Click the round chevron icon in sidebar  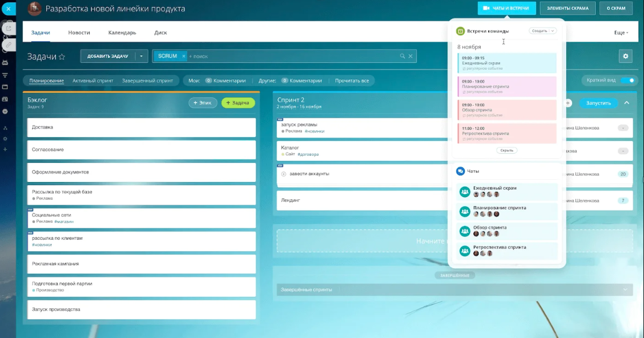pos(5,111)
